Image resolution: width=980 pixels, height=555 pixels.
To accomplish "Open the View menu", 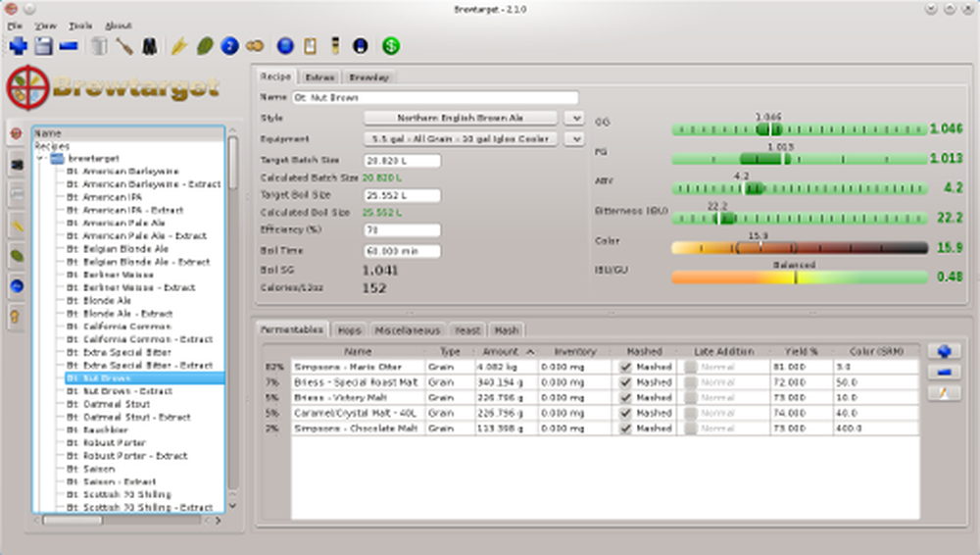I will [x=45, y=25].
